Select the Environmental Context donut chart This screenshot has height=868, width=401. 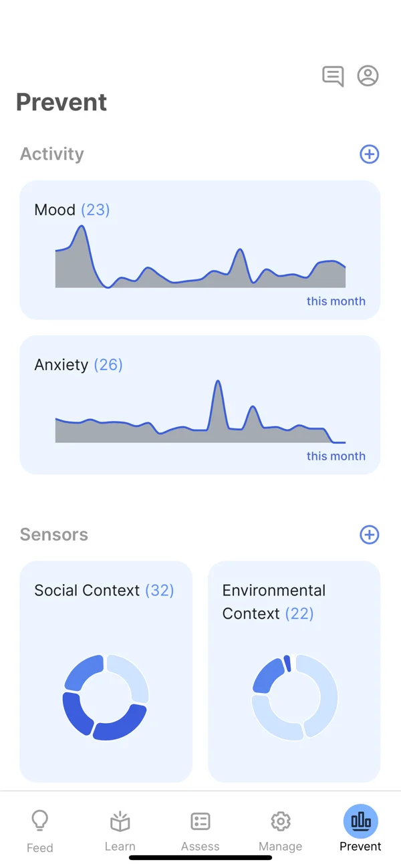pyautogui.click(x=294, y=698)
